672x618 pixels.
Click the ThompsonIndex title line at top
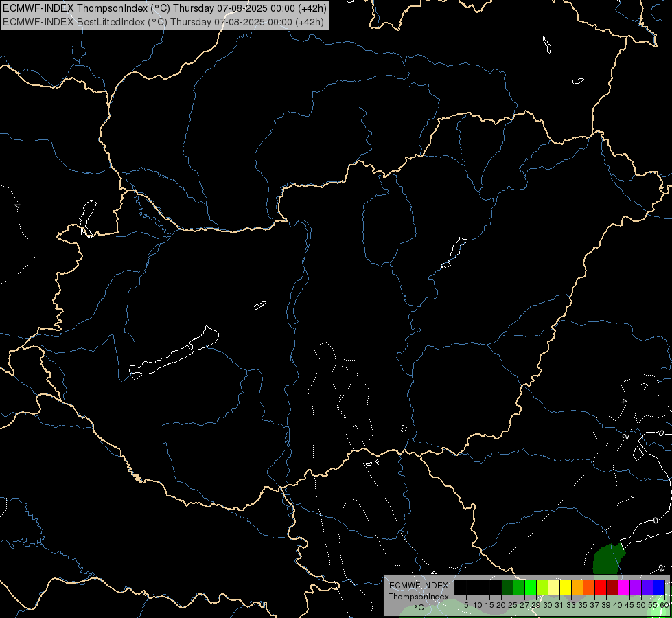[x=165, y=8]
